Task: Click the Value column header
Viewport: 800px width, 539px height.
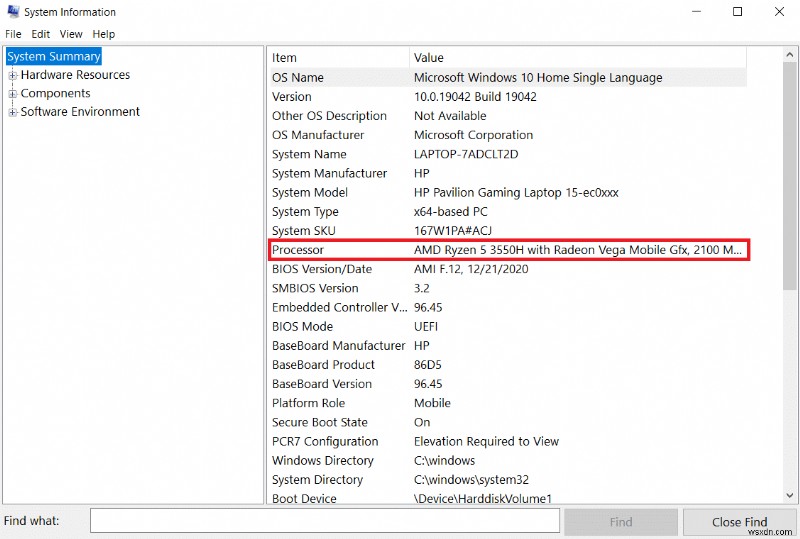Action: [578, 58]
